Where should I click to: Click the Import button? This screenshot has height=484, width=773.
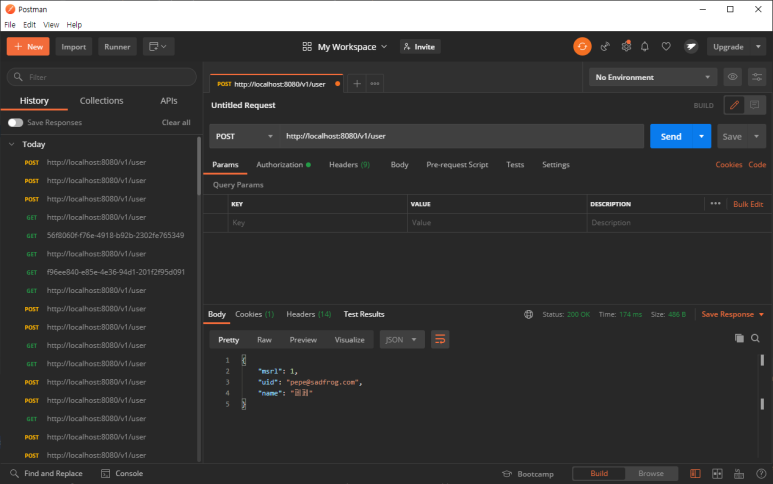coord(73,46)
